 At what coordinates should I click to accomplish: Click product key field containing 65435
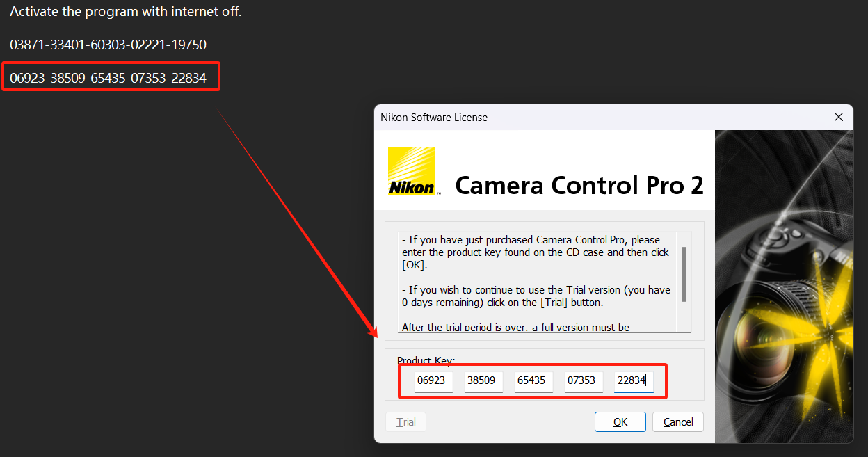(x=533, y=381)
